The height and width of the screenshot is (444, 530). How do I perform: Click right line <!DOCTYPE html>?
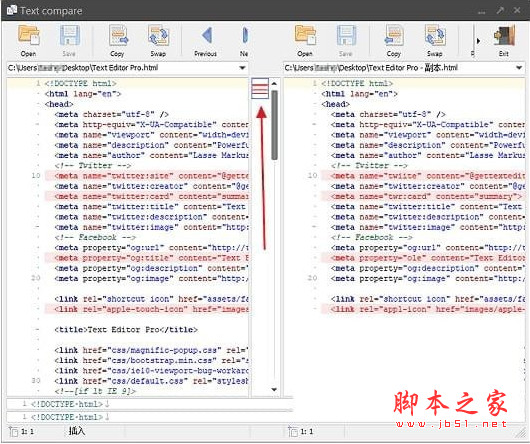tap(357, 83)
